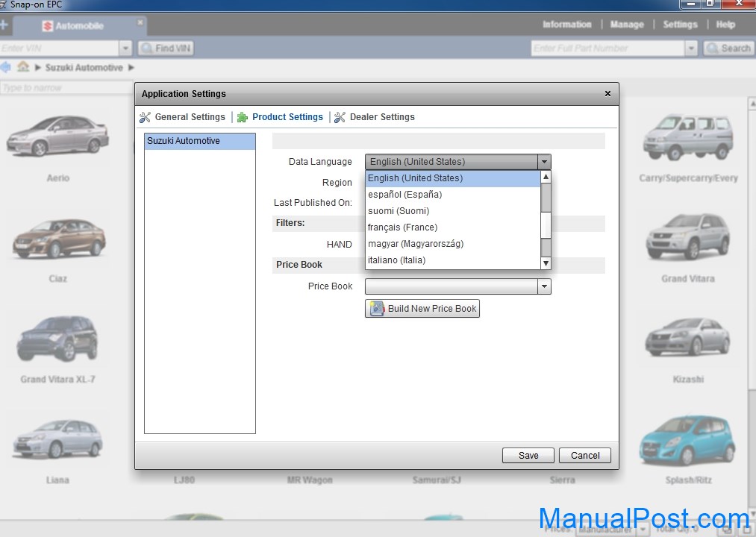
Task: Click the LJ80 model label
Action: tap(184, 480)
